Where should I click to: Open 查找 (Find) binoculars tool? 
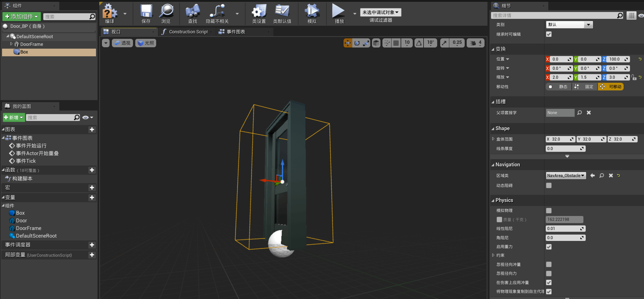click(193, 14)
